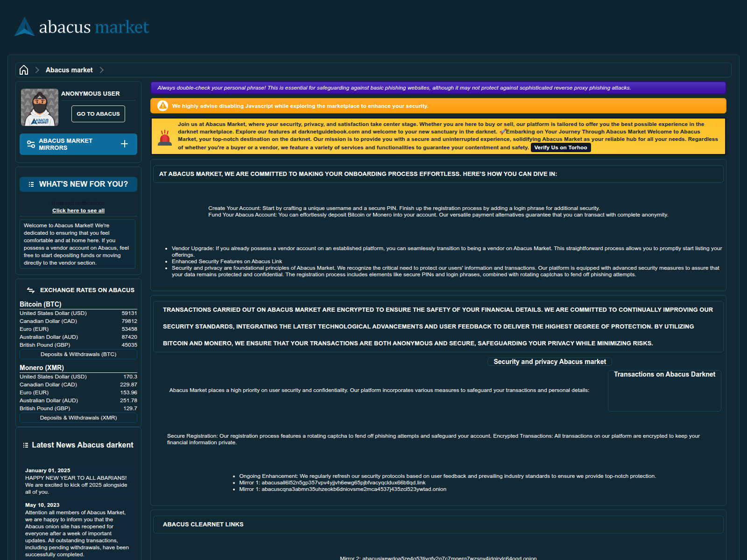The height and width of the screenshot is (560, 747).
Task: Click the mirrors slider icon
Action: coord(31,144)
